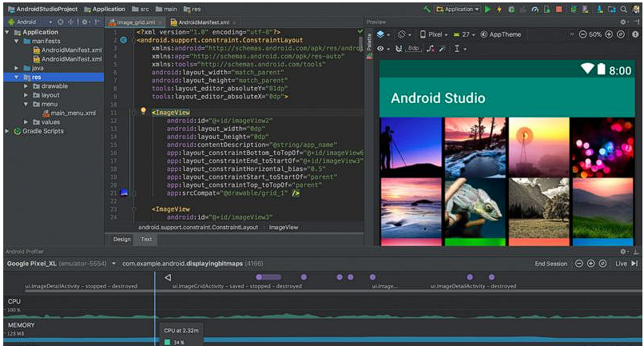
Task: Open Project Structure icon in toolbar
Action: 612,9
